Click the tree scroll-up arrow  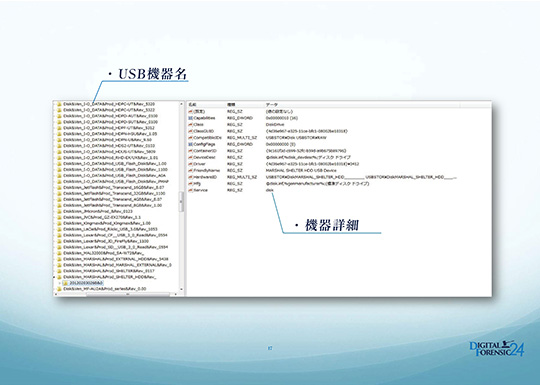tap(181, 104)
